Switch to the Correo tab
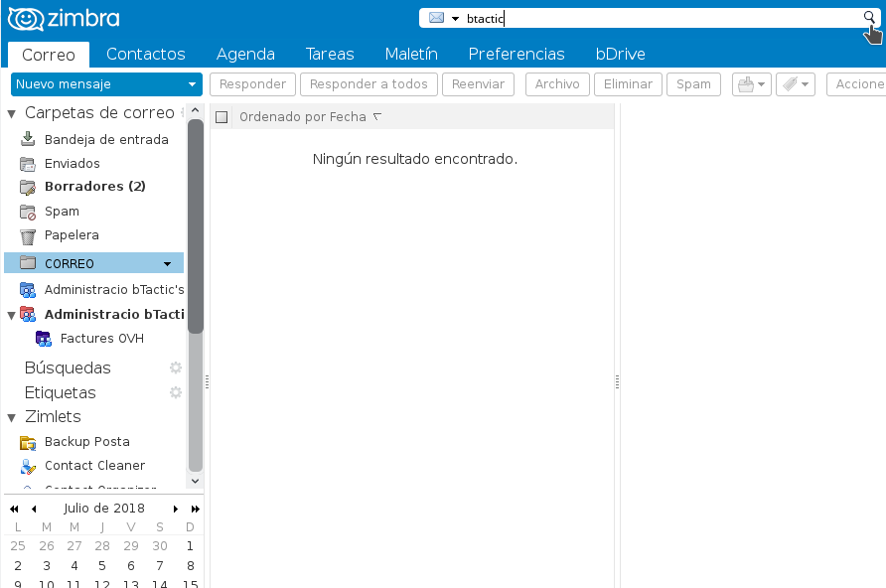Viewport: 886px width, 588px height. (49, 55)
